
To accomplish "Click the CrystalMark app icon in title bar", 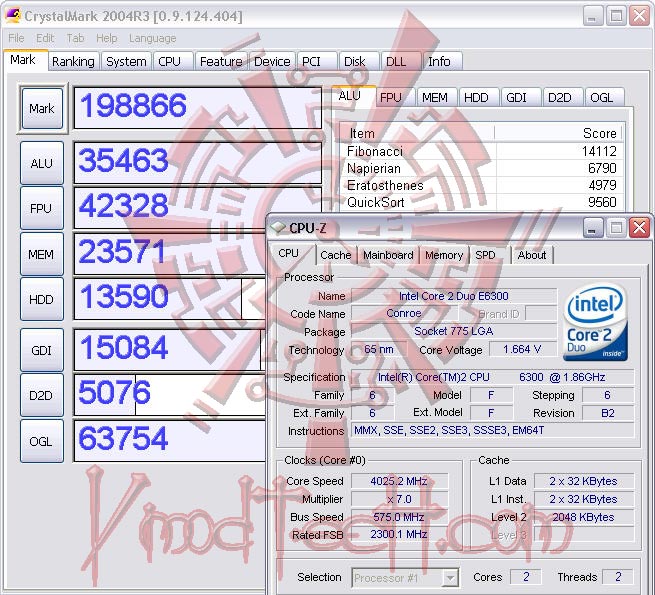I will coord(13,15).
